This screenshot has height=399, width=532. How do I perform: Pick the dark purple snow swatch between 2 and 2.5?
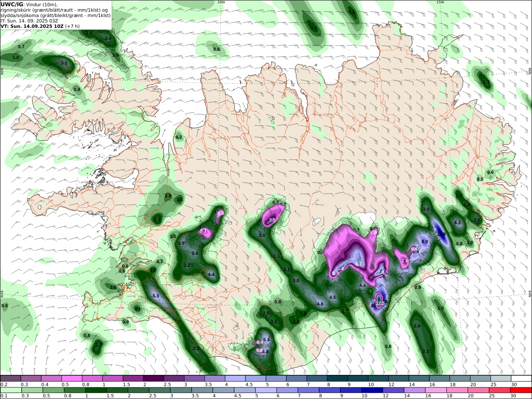153,379
